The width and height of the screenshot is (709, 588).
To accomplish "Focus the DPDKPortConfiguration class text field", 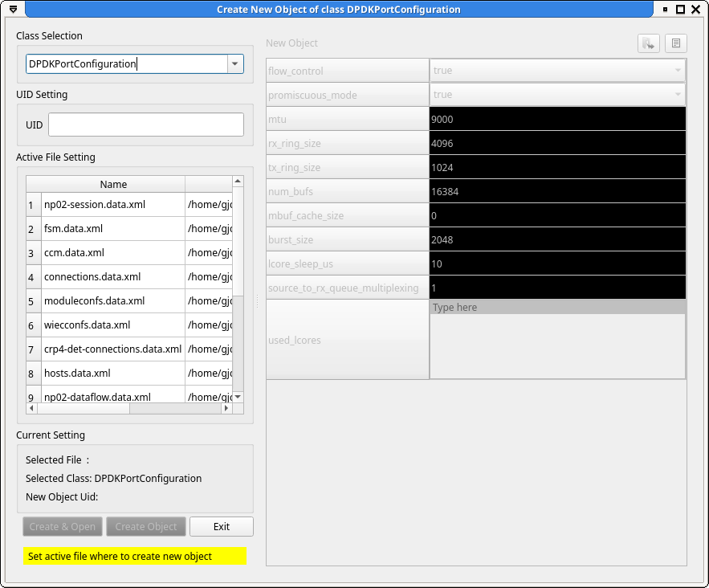I will point(127,63).
